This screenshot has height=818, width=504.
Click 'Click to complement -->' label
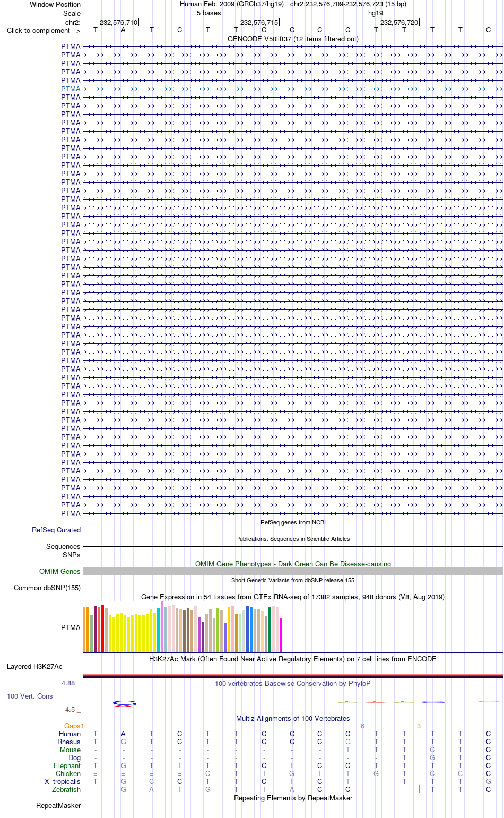point(44,30)
